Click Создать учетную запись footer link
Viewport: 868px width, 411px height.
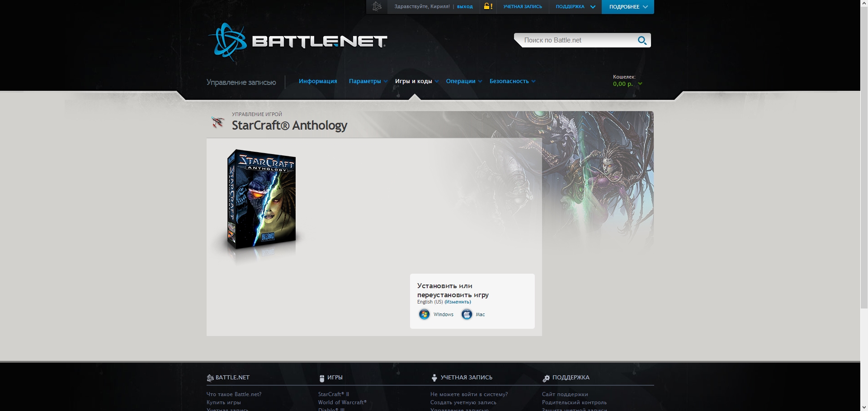463,402
